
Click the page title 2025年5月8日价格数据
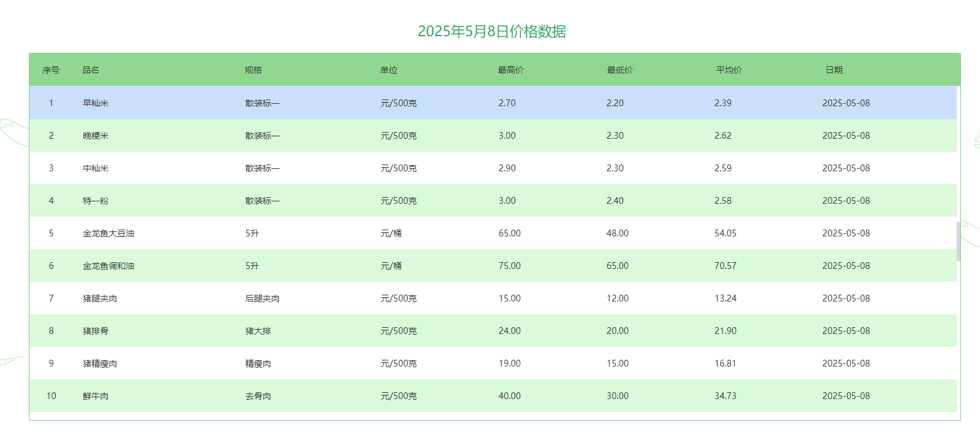[x=491, y=31]
